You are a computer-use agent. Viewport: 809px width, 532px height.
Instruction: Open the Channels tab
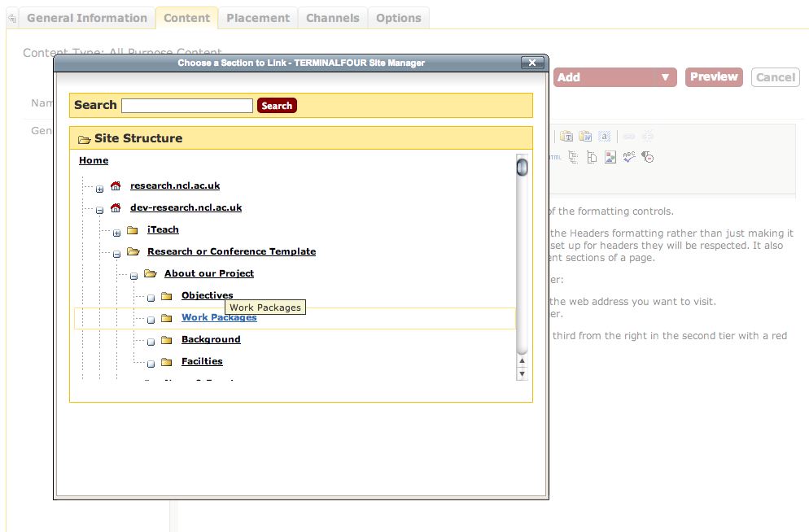tap(332, 18)
